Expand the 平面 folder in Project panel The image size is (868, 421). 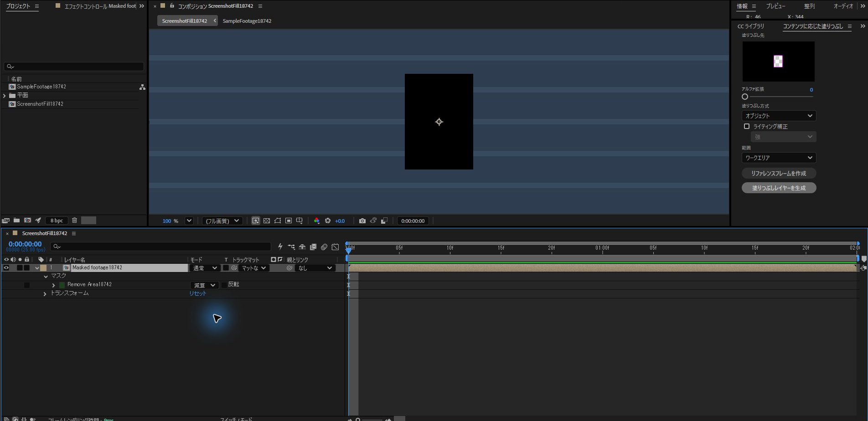(5, 95)
